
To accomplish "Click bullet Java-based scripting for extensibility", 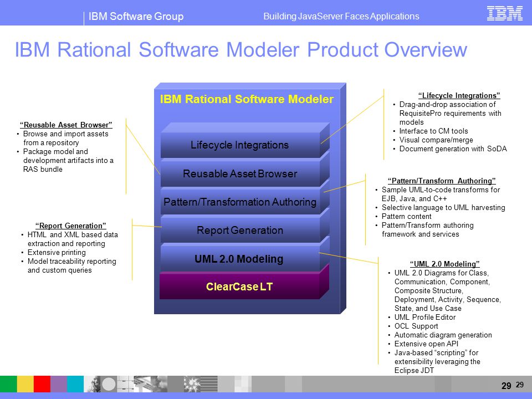I will coord(437,361).
